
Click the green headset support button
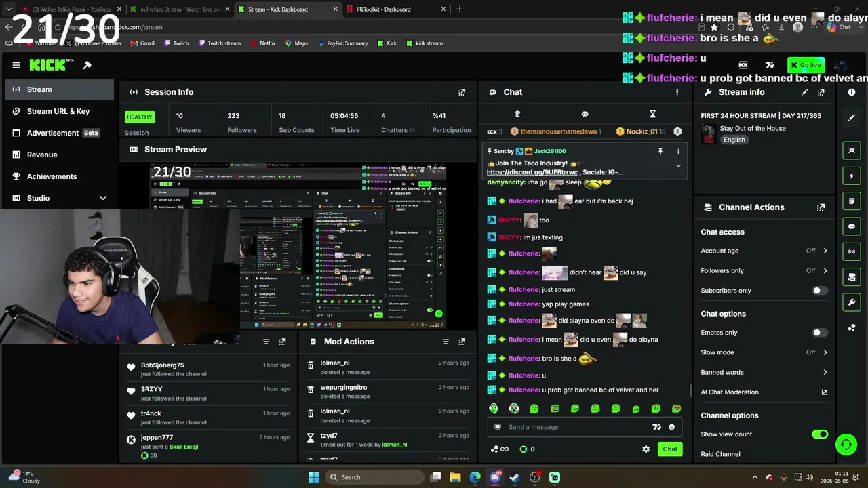point(846,445)
